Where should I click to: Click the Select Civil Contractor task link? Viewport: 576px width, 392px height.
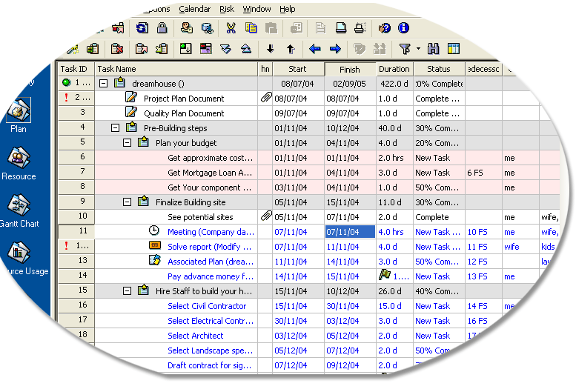(207, 306)
